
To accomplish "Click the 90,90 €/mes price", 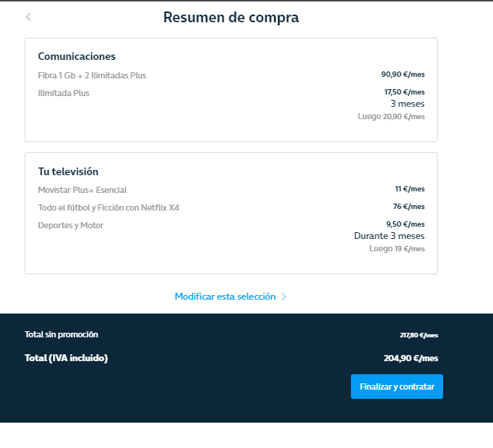I will 402,75.
